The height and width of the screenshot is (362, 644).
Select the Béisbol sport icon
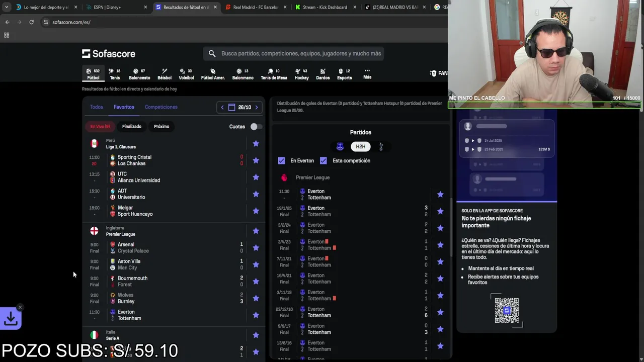pos(165,74)
